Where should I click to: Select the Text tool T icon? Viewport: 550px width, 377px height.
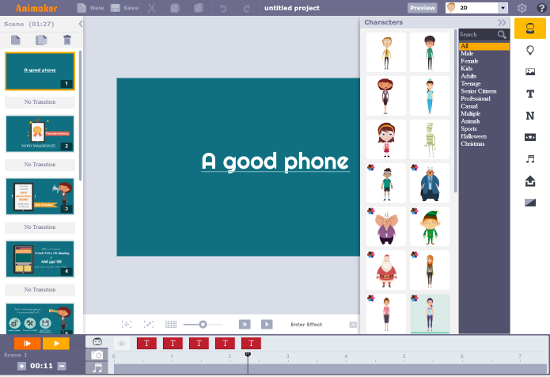(x=530, y=94)
